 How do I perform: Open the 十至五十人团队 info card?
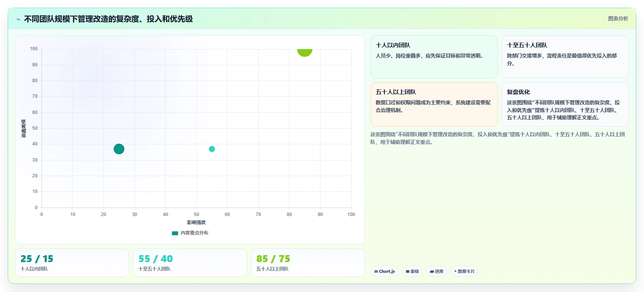pos(565,57)
